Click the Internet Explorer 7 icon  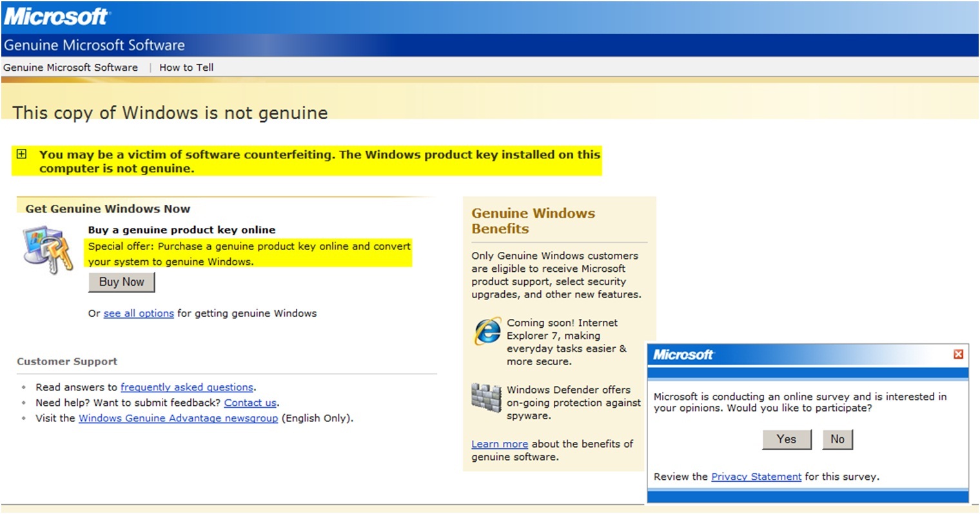[x=487, y=331]
